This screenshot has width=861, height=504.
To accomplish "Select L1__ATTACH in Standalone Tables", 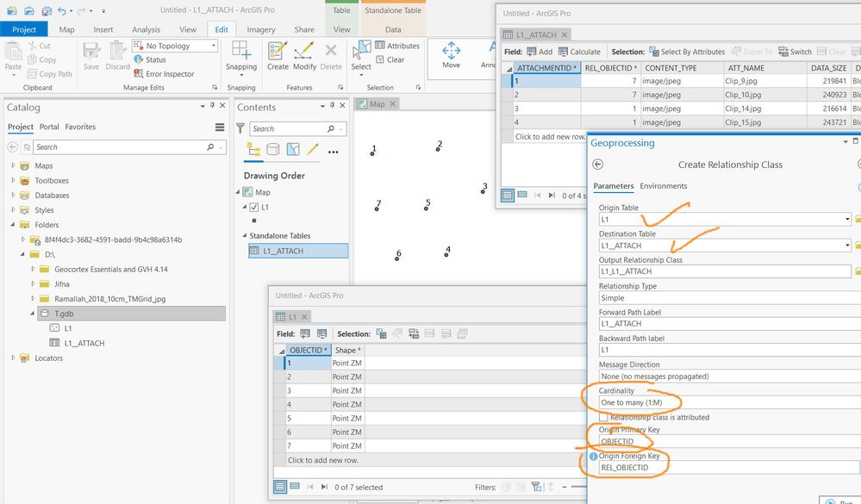I will pos(298,251).
